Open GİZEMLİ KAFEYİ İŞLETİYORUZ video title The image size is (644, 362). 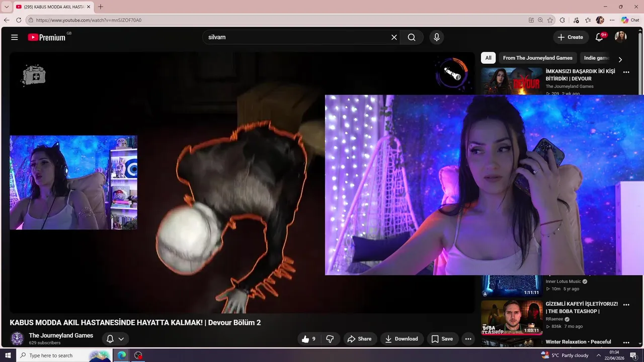pos(582,307)
